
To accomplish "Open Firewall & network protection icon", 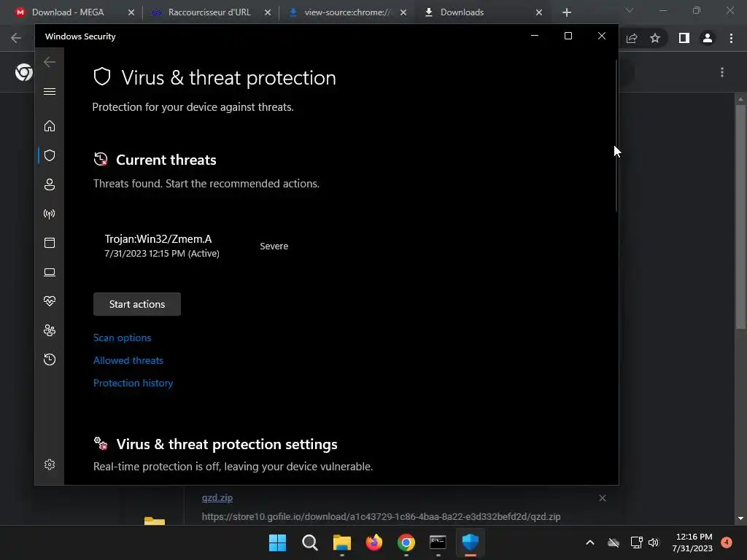I will click(x=50, y=214).
